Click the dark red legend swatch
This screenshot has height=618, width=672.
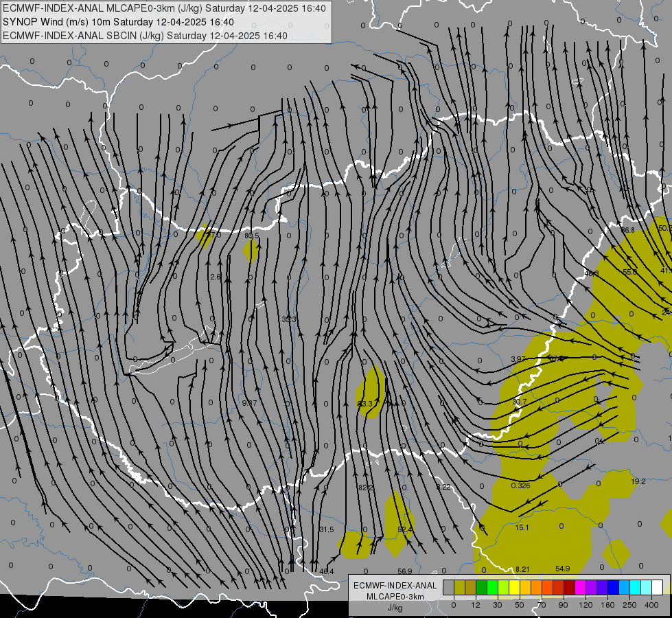point(570,587)
